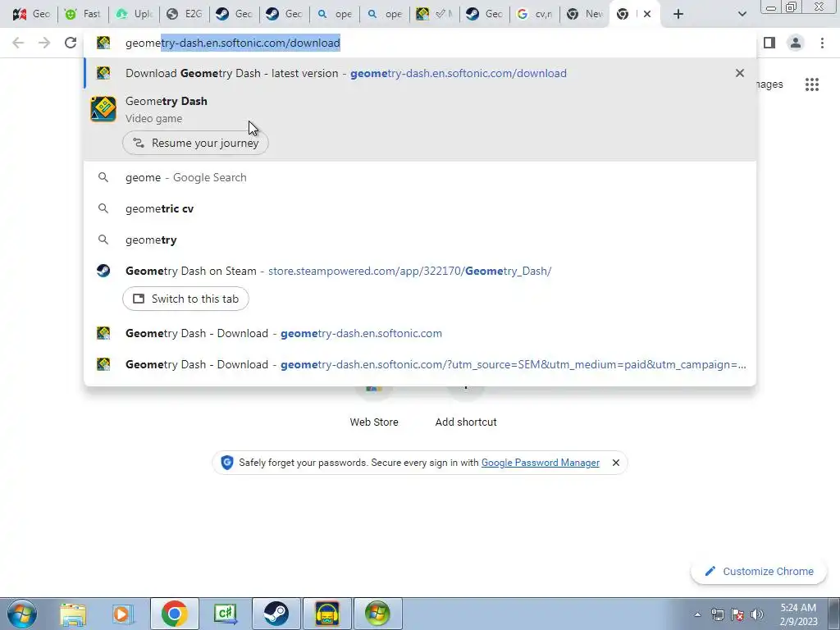Pick the 'geometric cv' search suggestion
Image resolution: width=840 pixels, height=630 pixels.
(420, 208)
